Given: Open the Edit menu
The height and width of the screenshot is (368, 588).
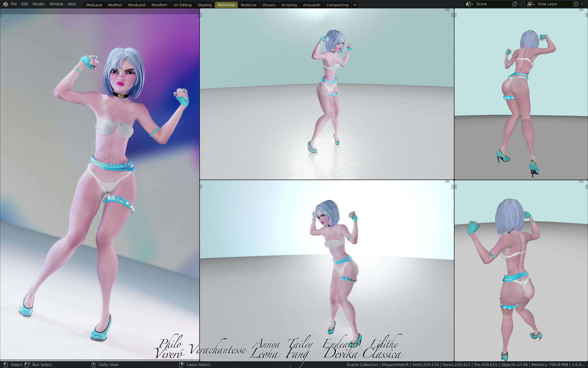Looking at the screenshot, I should [25, 4].
